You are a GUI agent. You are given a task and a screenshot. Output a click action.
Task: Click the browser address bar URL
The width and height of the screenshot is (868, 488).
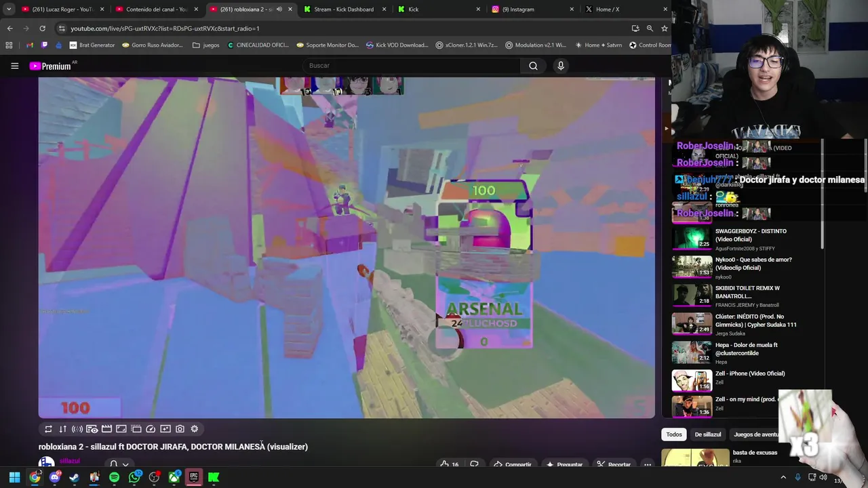(165, 28)
